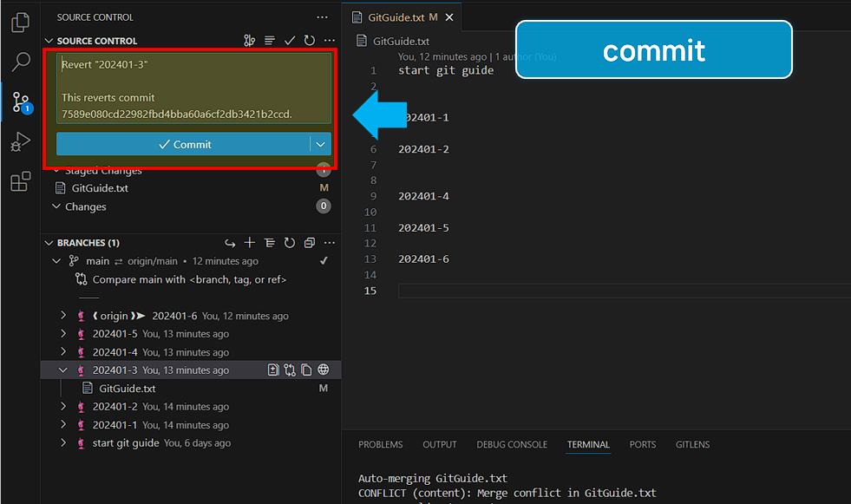Collapse the 202401-3 commit entry
The height and width of the screenshot is (504, 851).
coord(62,369)
